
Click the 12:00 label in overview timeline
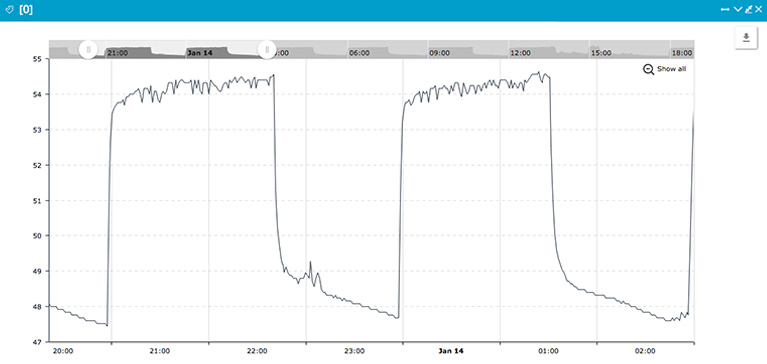coord(520,53)
